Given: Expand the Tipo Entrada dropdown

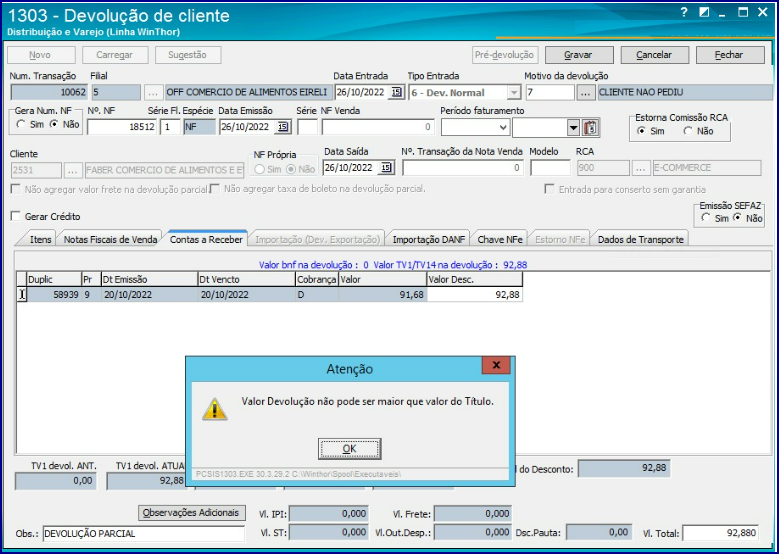Looking at the screenshot, I should 513,93.
